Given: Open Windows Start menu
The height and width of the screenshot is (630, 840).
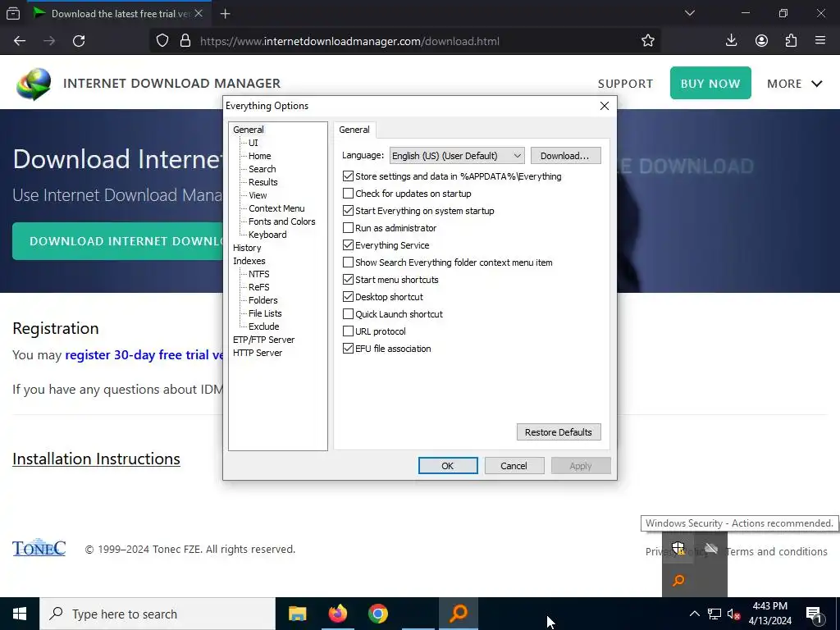Looking at the screenshot, I should (20, 614).
